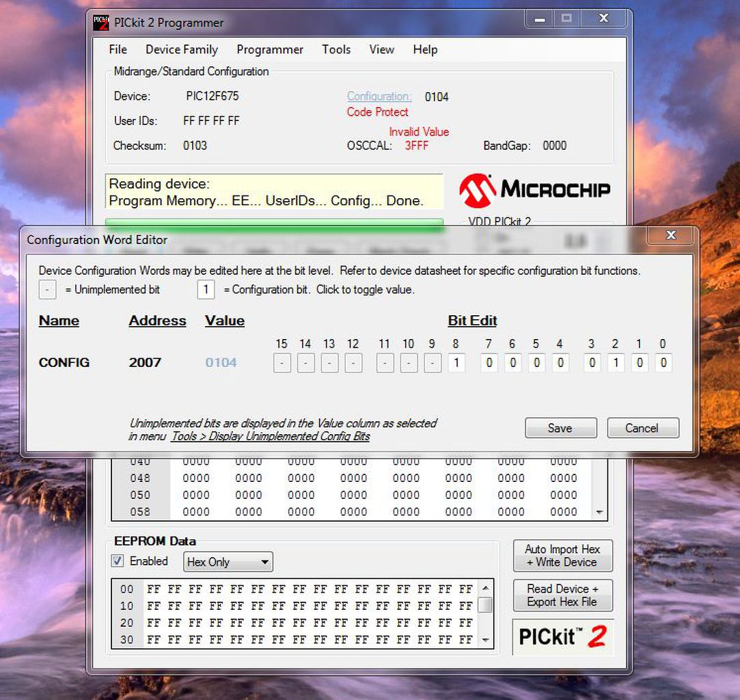740x700 pixels.
Task: Toggle configuration bit 3
Action: point(592,362)
